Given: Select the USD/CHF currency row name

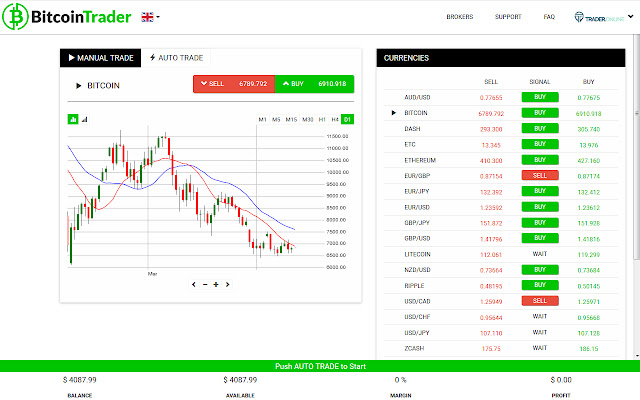Looking at the screenshot, I should 417,317.
